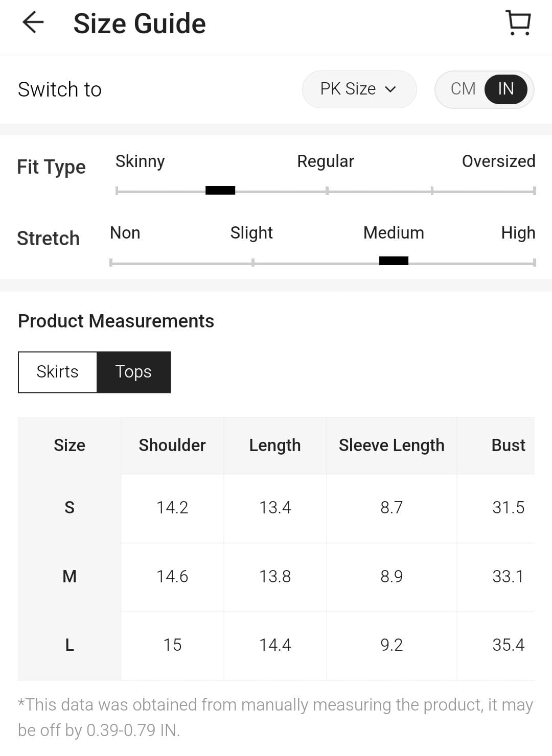Click the 35.4 bust value for L
This screenshot has width=552, height=756.
point(508,645)
